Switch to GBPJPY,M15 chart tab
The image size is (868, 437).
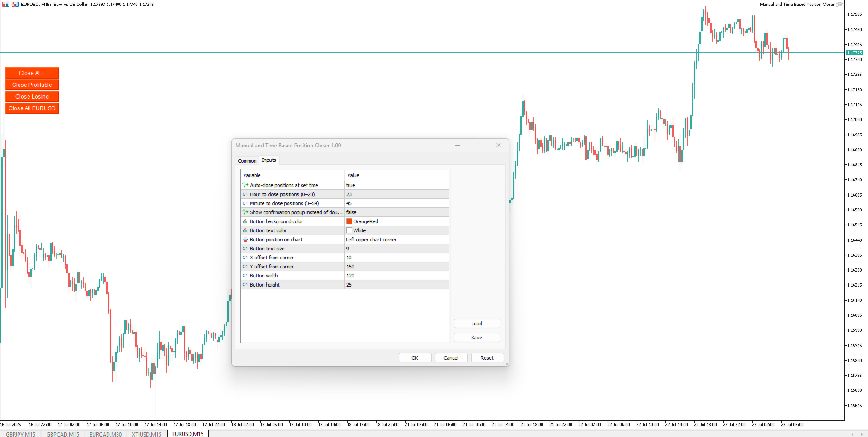pos(21,434)
